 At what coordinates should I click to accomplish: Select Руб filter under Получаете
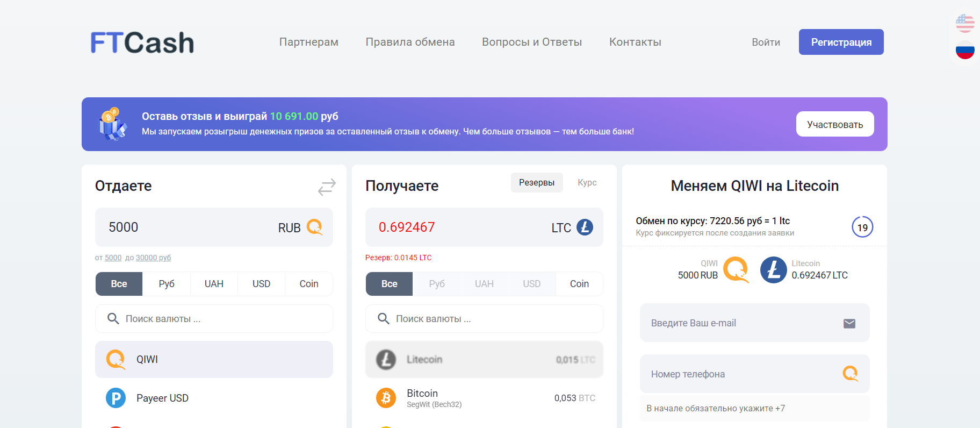click(x=437, y=284)
